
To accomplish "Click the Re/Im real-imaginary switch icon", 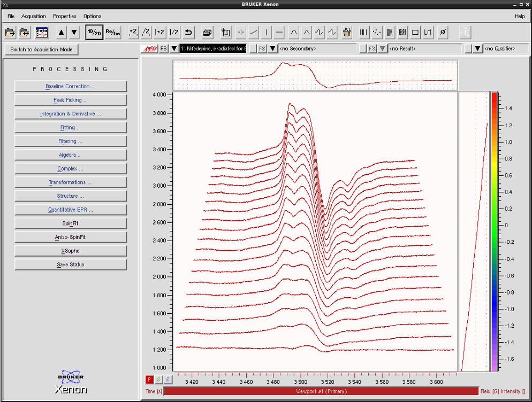I will (x=113, y=32).
